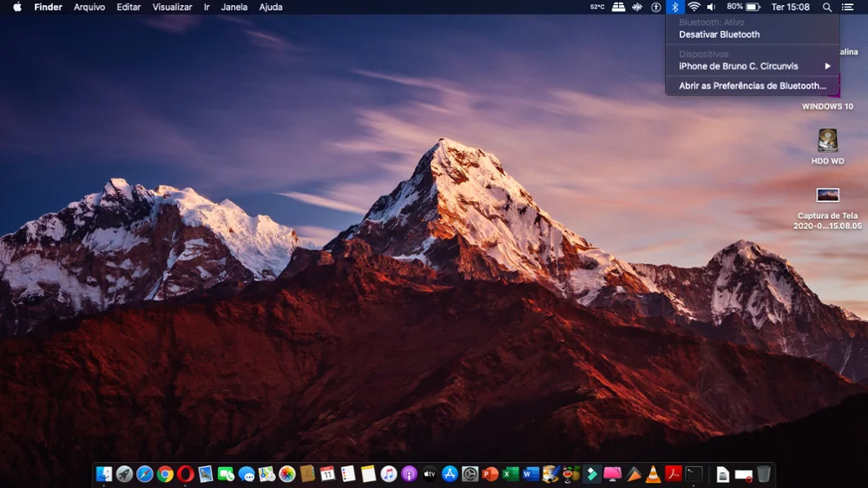
Task: Click the clock showing Ter 15:08
Action: pyautogui.click(x=791, y=7)
